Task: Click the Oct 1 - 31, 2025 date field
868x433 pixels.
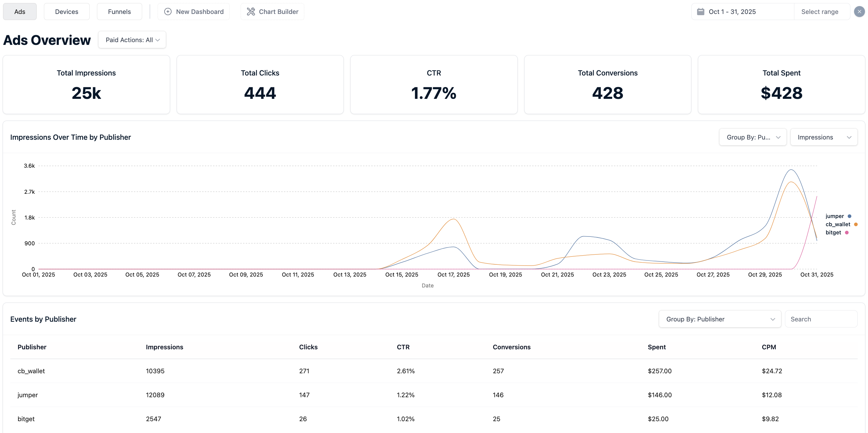Action: pos(732,12)
